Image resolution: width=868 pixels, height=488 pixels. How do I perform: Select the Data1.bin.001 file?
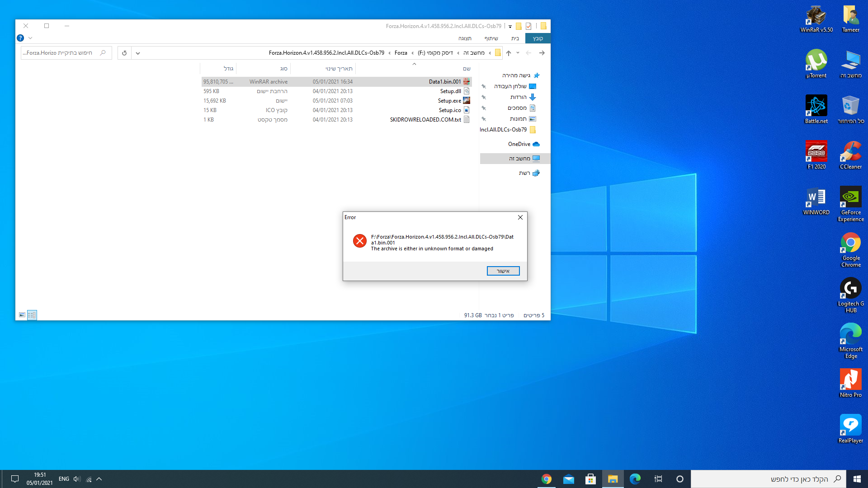click(x=336, y=82)
